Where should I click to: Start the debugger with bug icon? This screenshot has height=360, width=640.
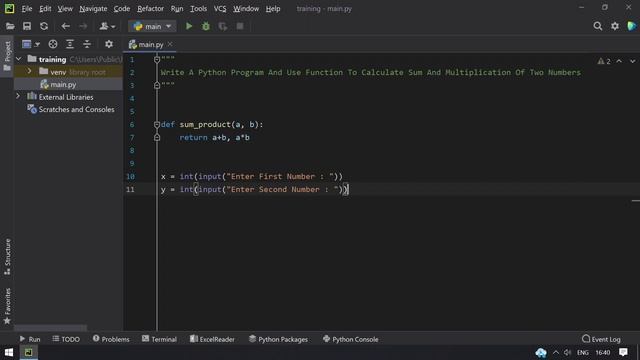206,26
